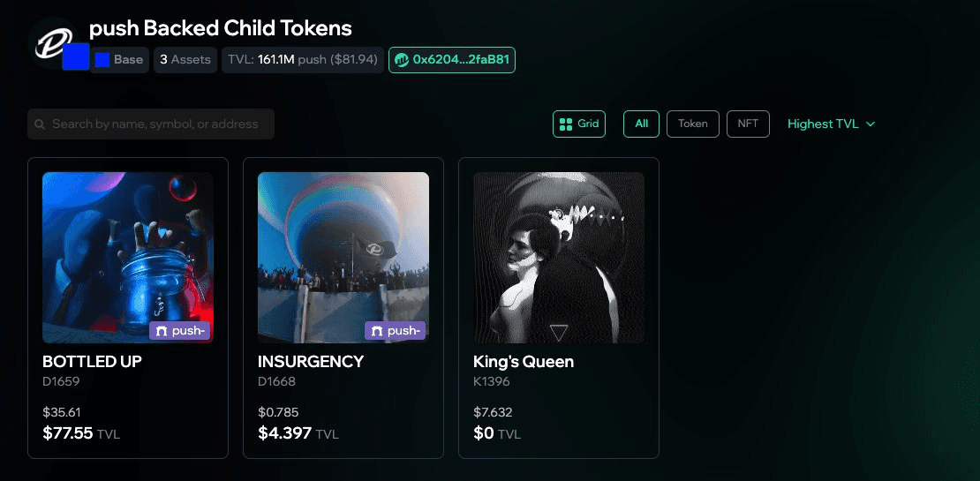The width and height of the screenshot is (980, 481).
Task: Open the Highest TVL sort dropdown
Action: pos(831,124)
